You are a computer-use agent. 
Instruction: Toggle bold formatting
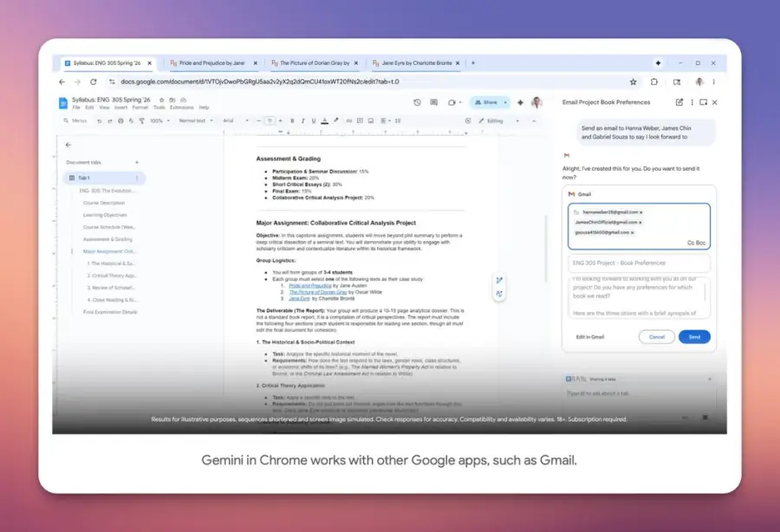click(x=292, y=120)
